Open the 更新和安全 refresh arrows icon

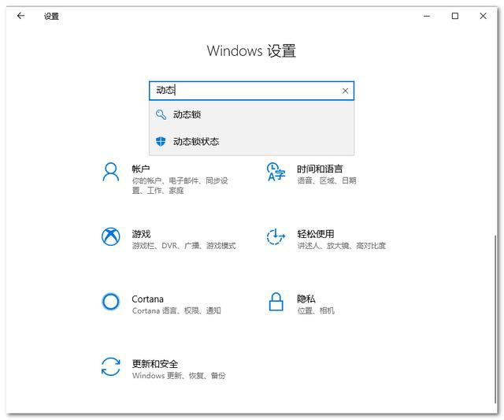pyautogui.click(x=111, y=366)
